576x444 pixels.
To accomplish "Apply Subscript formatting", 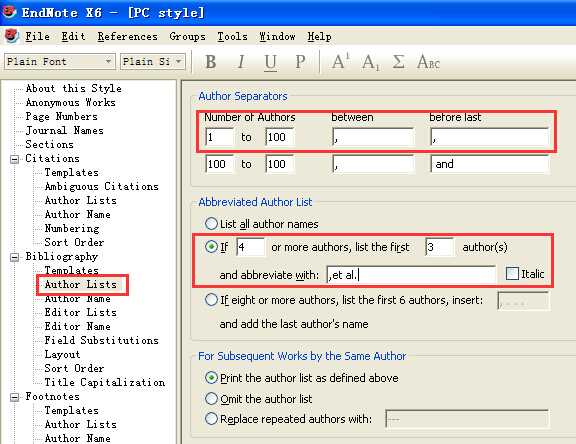I will (x=370, y=62).
